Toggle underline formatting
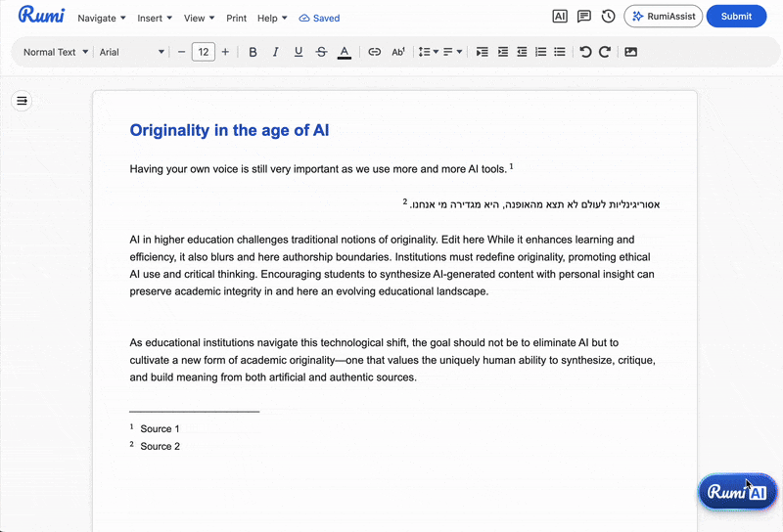This screenshot has width=783, height=532. tap(299, 52)
